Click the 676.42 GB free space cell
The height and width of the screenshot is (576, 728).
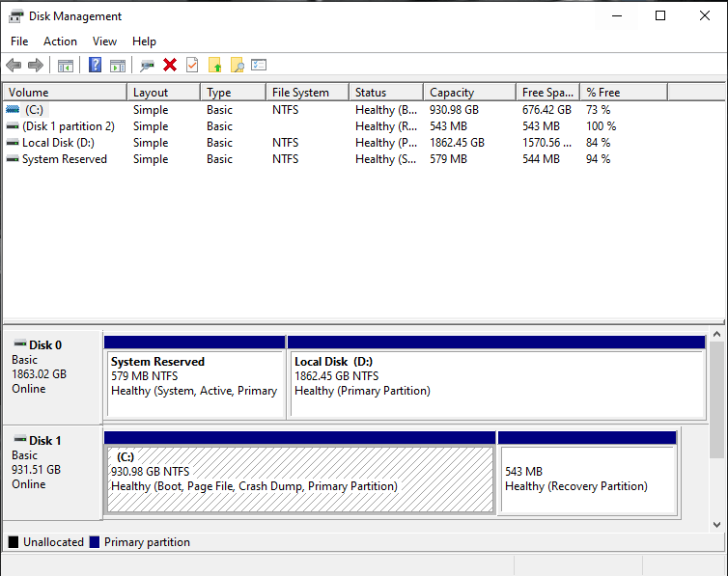pyautogui.click(x=546, y=110)
